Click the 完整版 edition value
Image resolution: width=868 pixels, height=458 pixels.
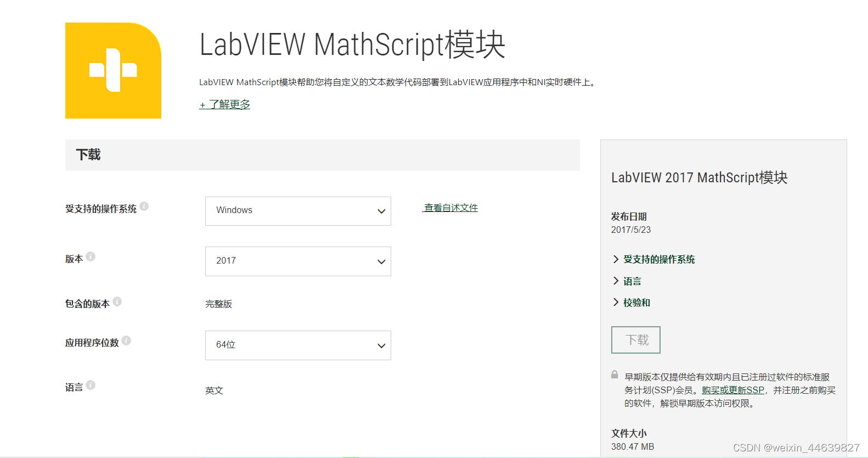coord(219,304)
